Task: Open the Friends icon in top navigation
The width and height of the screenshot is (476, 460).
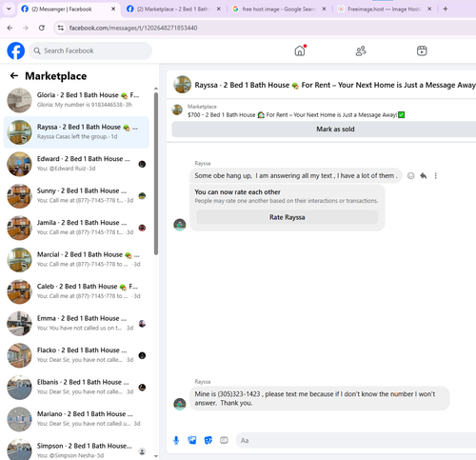Action: tap(361, 50)
